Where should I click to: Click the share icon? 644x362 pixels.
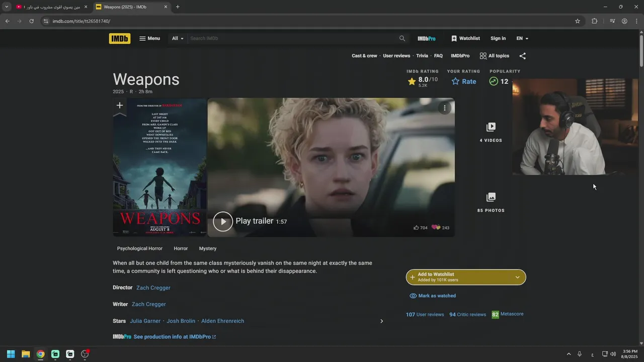point(522,56)
